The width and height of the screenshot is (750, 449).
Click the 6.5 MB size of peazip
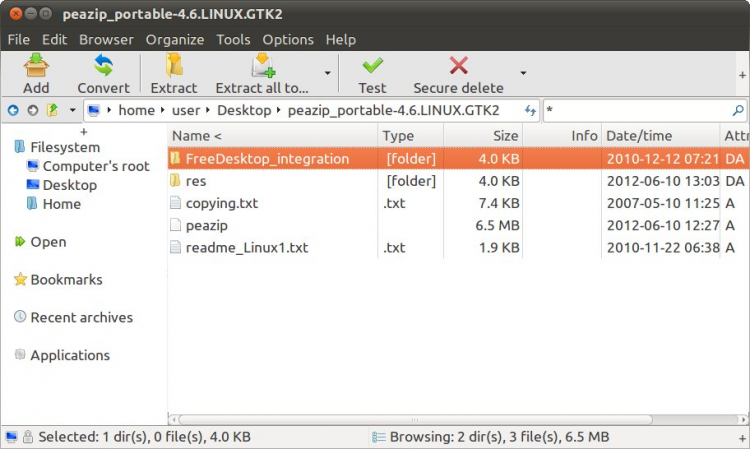tap(497, 225)
